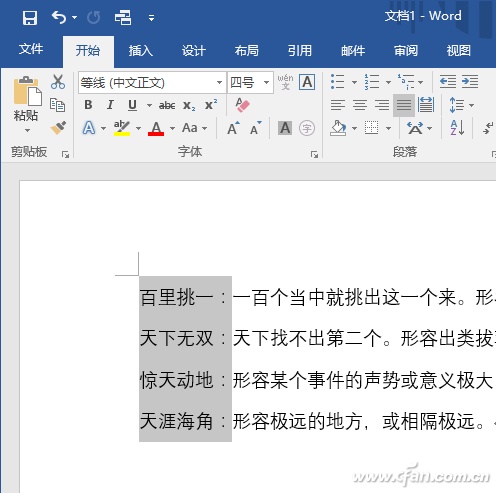Apply yellow text highlight color

[x=122, y=128]
